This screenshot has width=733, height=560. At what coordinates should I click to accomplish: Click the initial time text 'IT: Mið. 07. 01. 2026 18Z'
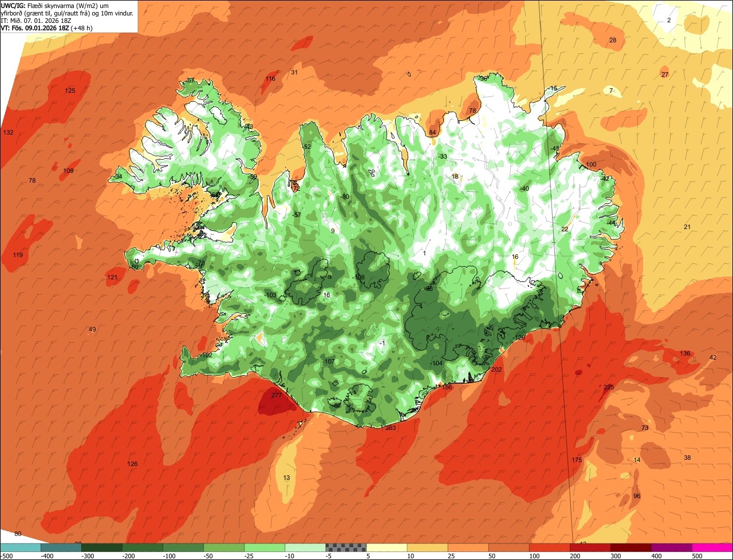[36, 20]
